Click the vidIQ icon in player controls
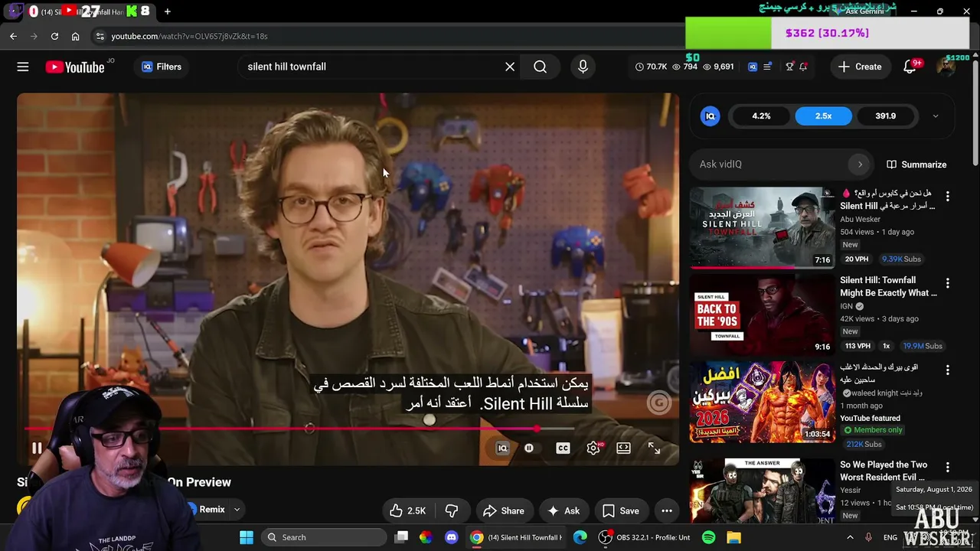The image size is (980, 551). (x=502, y=448)
